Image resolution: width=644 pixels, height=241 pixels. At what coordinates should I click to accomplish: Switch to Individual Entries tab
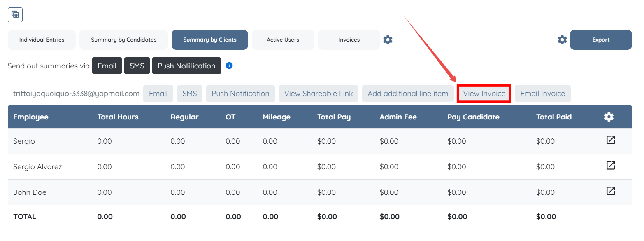point(42,40)
